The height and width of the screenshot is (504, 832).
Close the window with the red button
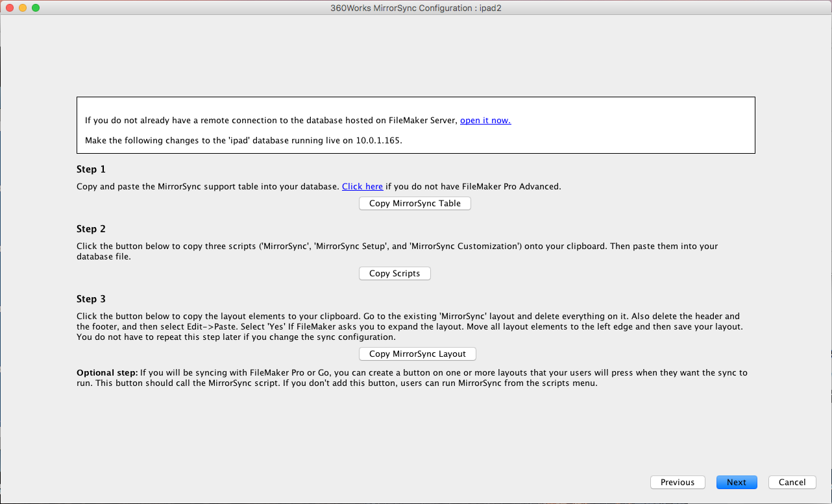pos(10,8)
